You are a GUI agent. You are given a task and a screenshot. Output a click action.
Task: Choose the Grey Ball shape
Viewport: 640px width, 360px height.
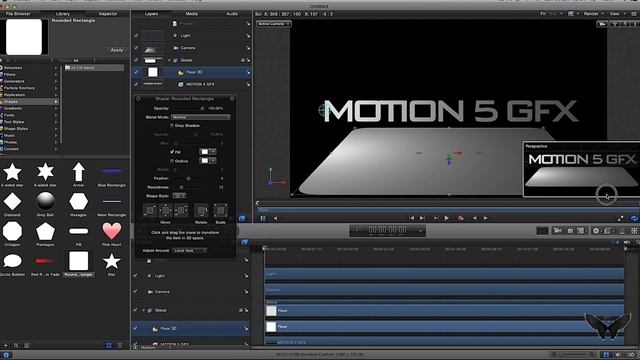click(45, 202)
